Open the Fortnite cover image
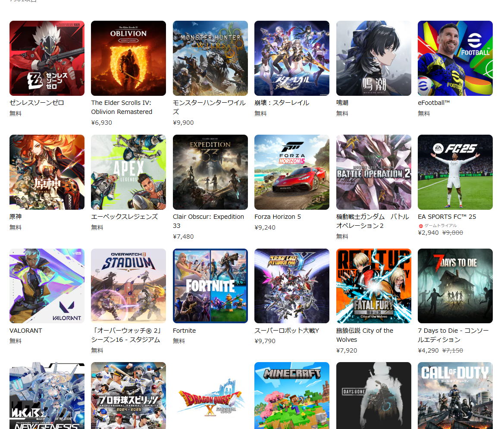504x429 pixels. [210, 286]
